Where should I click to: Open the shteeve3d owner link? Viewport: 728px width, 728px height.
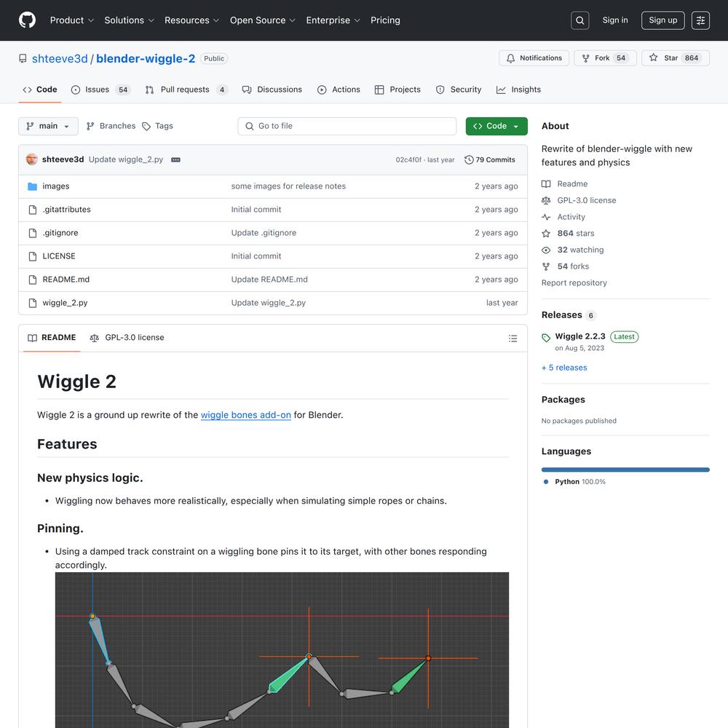pyautogui.click(x=60, y=58)
